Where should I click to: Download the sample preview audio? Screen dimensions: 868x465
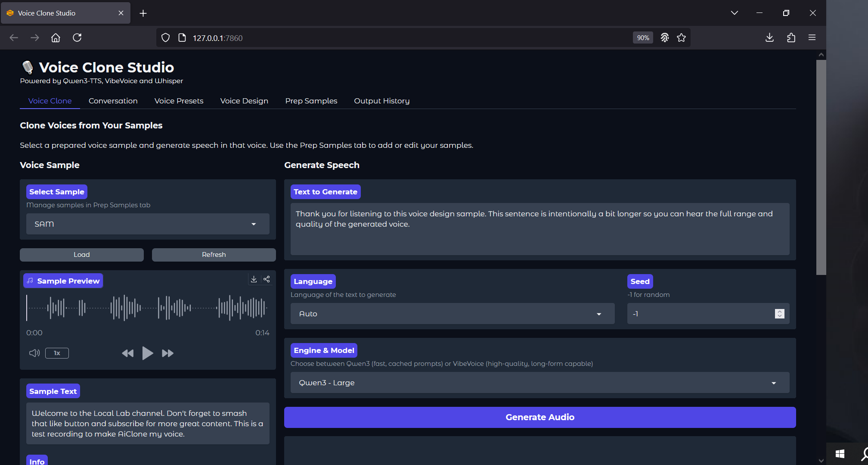(254, 279)
